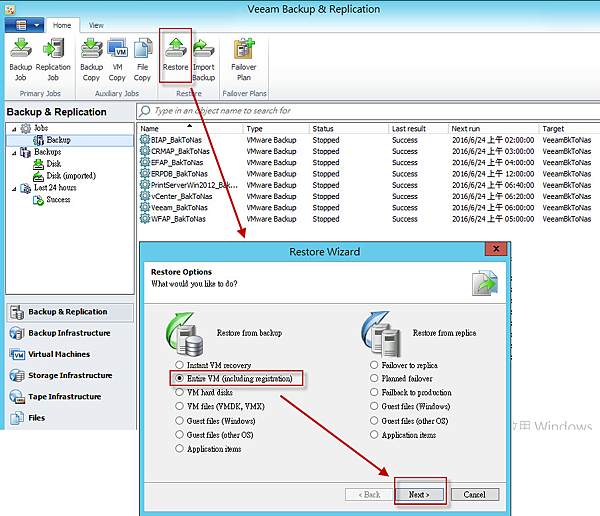
Task: Sort the job list by Name column
Action: [190, 129]
